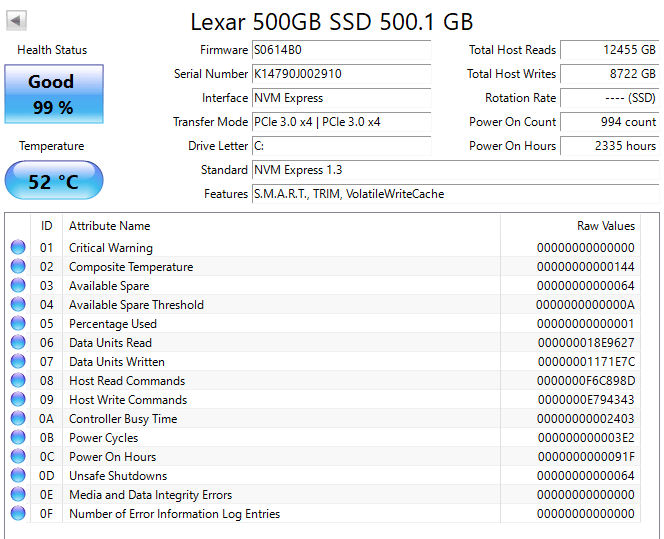
Task: Select Number of Error Information Log Entries name
Action: click(x=174, y=514)
